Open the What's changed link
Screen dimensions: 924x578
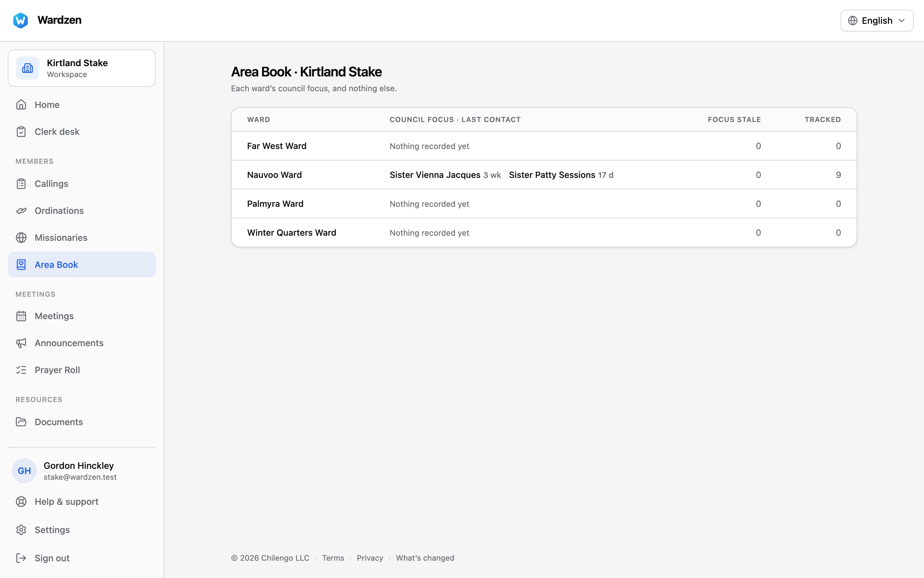pos(425,558)
